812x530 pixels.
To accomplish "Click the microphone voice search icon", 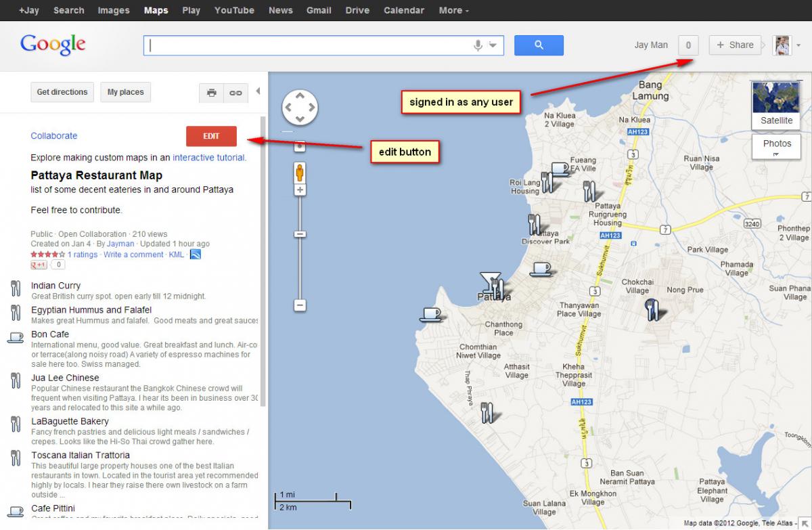I will 478,45.
